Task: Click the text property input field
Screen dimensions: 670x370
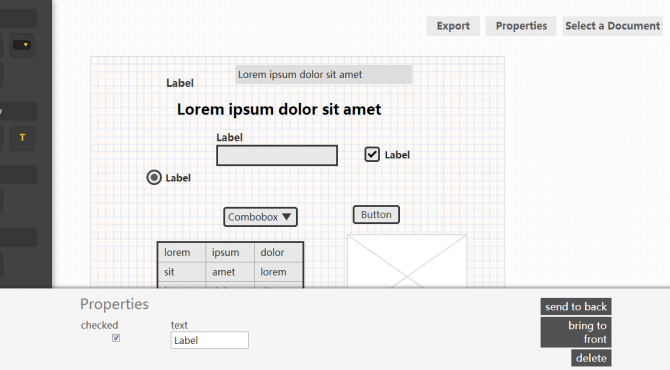Action: pyautogui.click(x=209, y=340)
